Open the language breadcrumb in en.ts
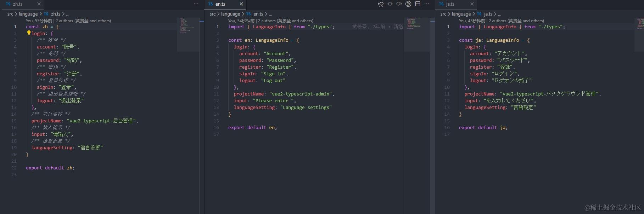Viewport: 644px width, 214px height. [x=230, y=14]
